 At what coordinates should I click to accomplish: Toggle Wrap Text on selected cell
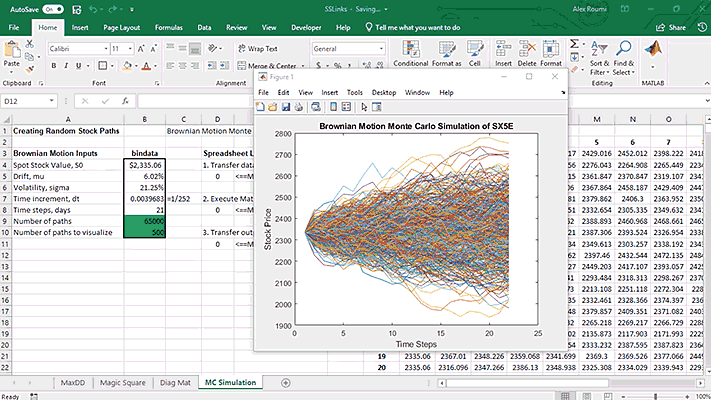tap(257, 48)
